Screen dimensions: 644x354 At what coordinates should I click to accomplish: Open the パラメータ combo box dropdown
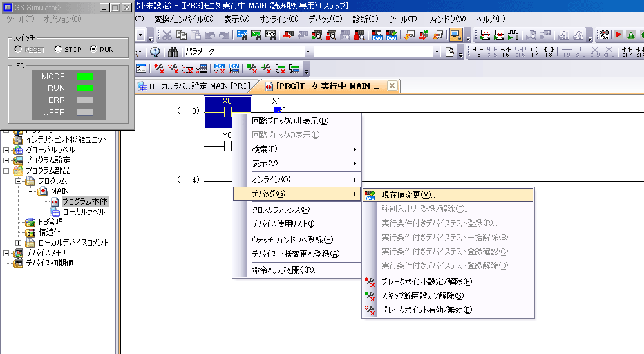308,51
